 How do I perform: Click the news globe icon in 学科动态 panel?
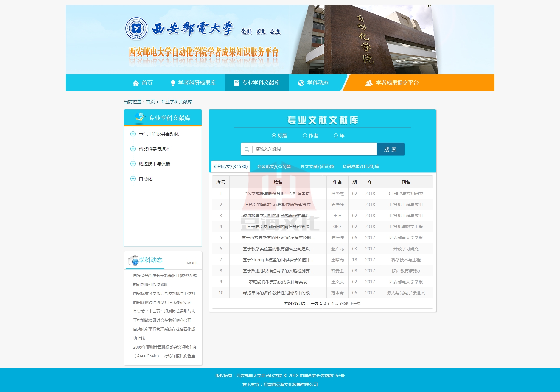click(133, 260)
